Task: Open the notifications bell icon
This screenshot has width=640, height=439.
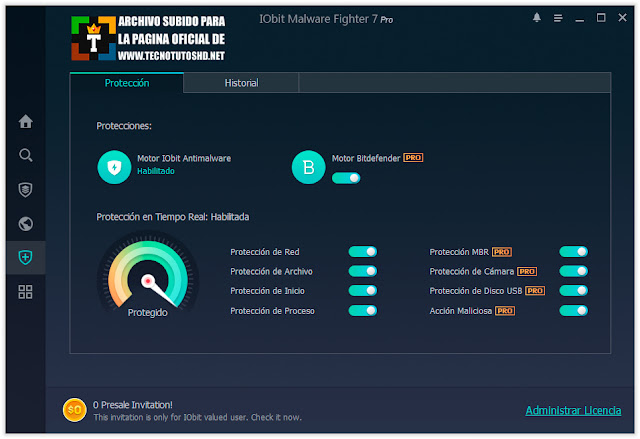Action: tap(537, 18)
